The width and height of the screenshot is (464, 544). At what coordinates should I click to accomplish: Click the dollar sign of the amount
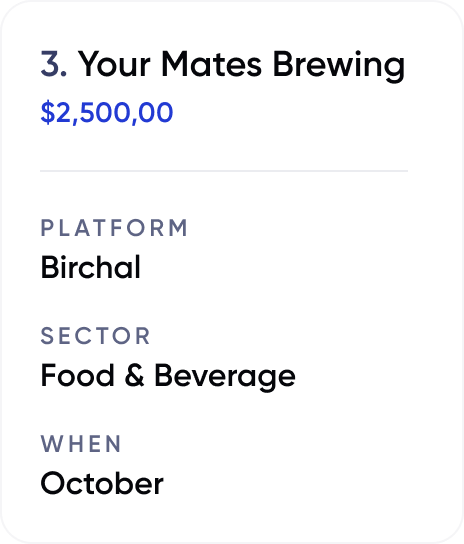48,112
